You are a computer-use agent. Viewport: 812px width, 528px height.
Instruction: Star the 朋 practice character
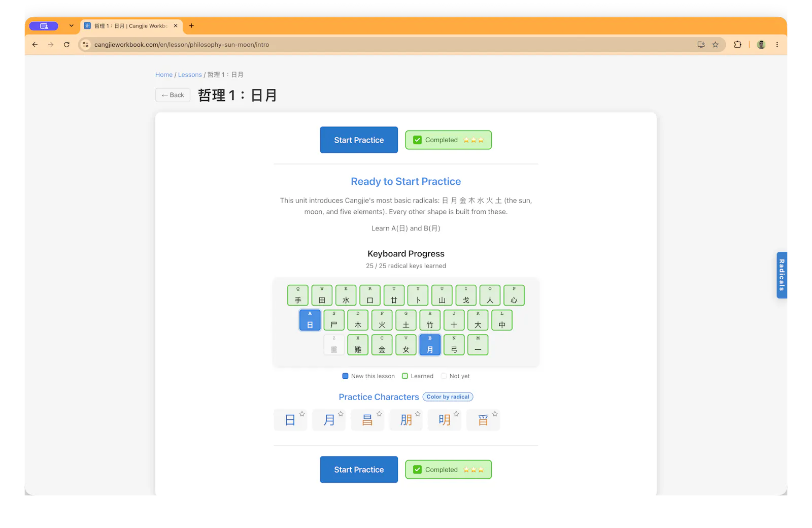coord(418,414)
